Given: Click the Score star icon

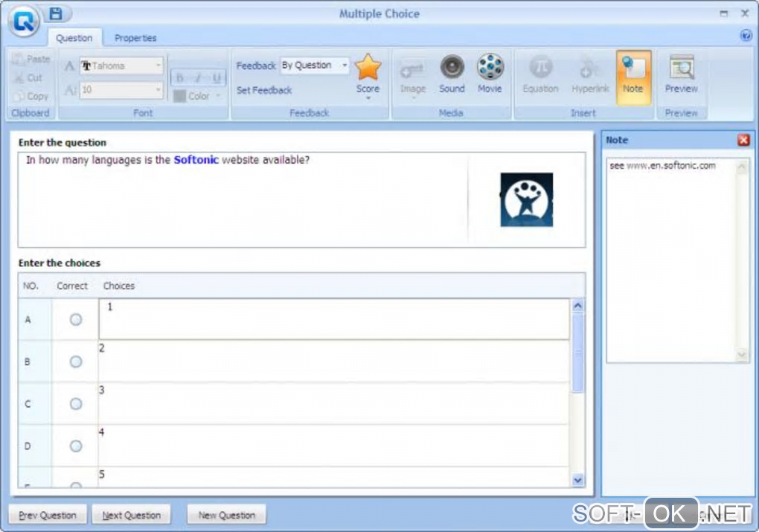Looking at the screenshot, I should [368, 68].
